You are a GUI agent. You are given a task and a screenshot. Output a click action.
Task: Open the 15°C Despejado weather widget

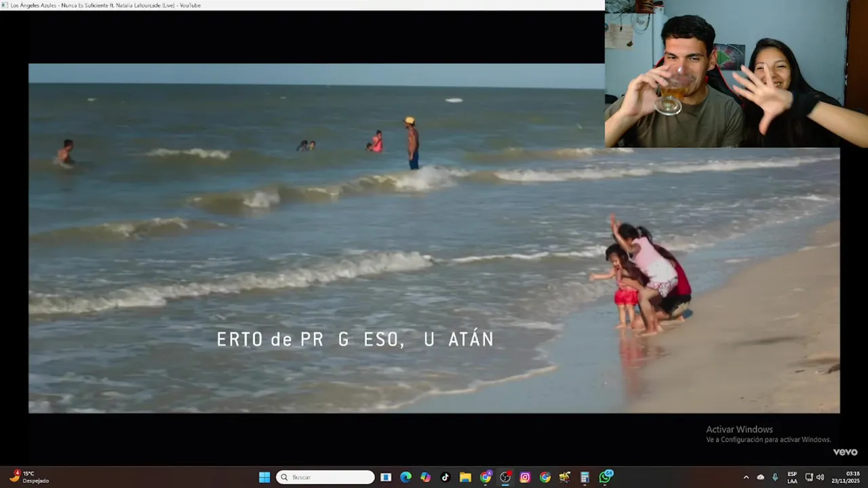tap(28, 477)
